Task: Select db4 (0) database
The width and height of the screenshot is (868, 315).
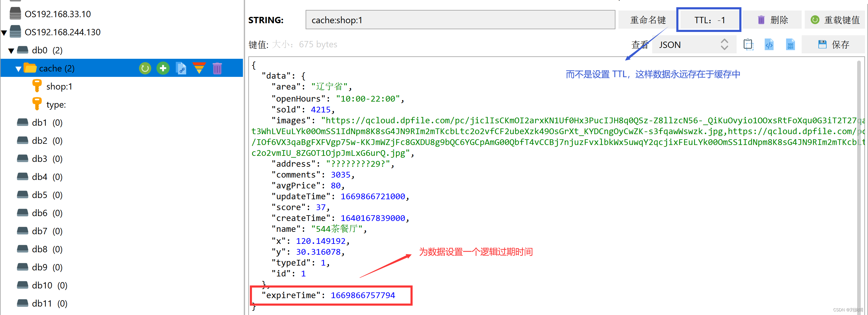Action: 47,177
